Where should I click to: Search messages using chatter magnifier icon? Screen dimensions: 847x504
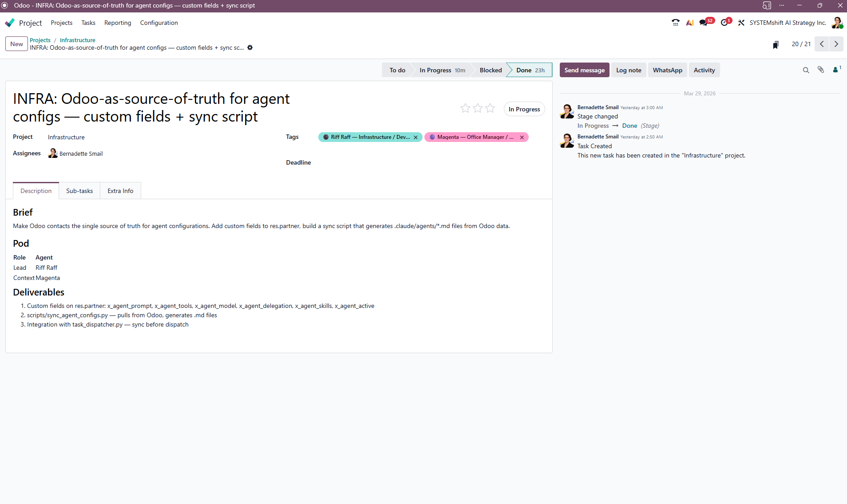click(806, 70)
